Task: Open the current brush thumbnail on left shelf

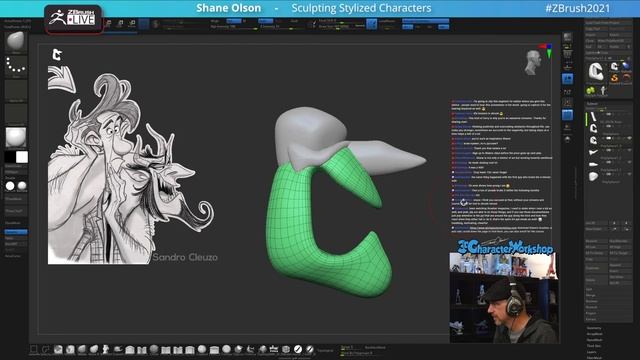Action: (16, 42)
